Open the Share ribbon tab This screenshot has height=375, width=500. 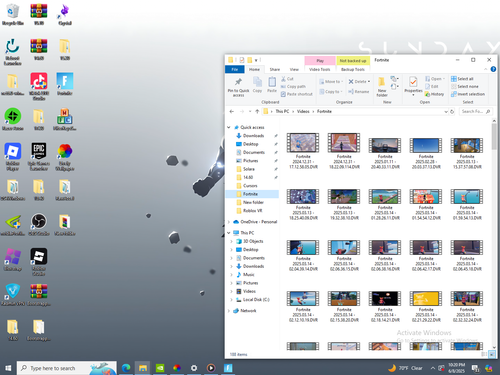[x=275, y=69]
